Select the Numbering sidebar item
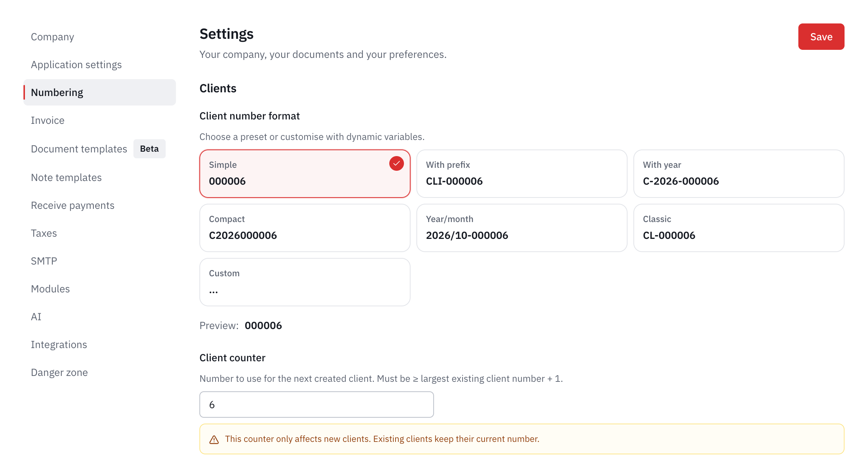Screen dimensions: 868x469 pos(100,92)
